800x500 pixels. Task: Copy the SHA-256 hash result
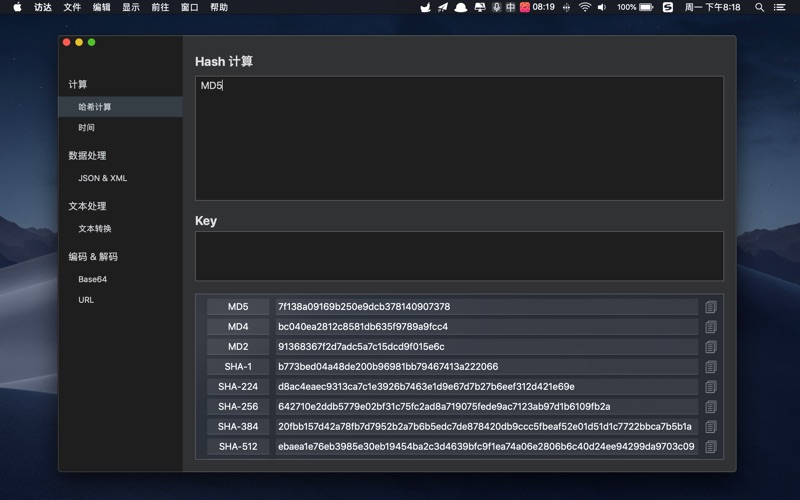pos(711,407)
